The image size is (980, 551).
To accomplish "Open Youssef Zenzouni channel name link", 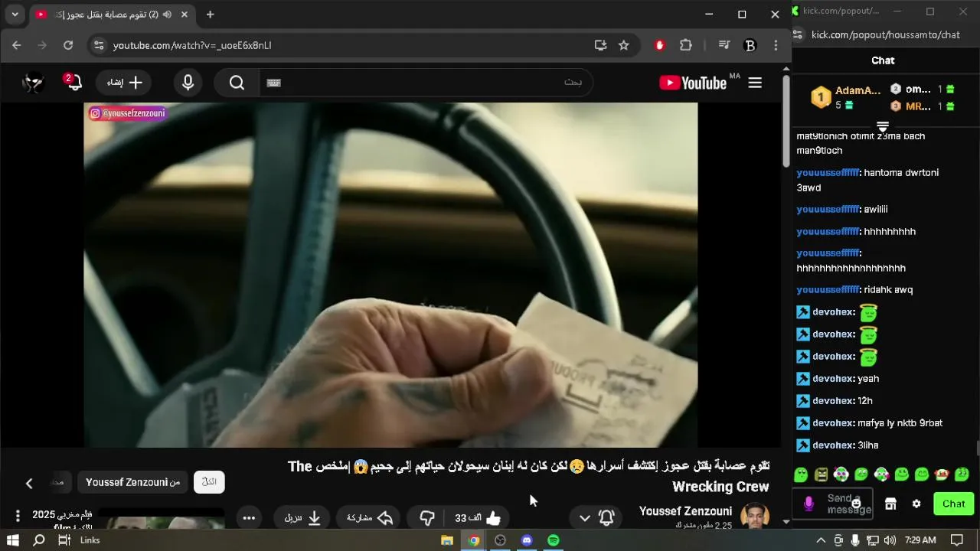I will pos(686,510).
